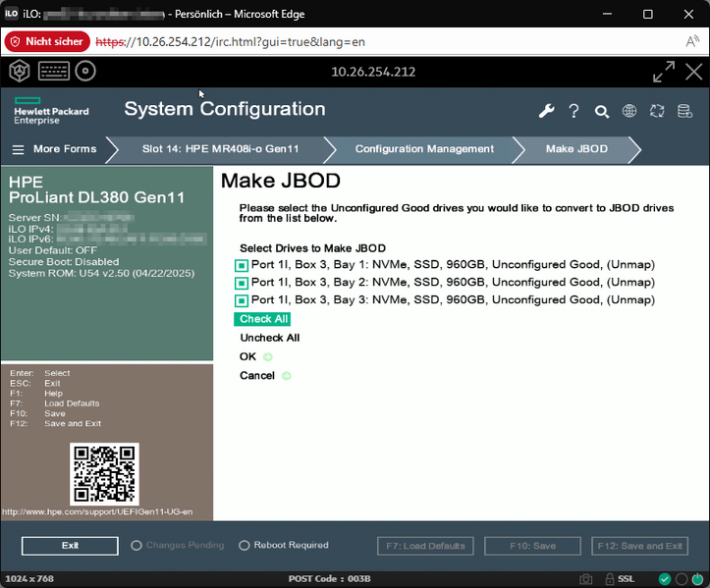Click the wrench tools icon
710x588 pixels.
pyautogui.click(x=546, y=111)
